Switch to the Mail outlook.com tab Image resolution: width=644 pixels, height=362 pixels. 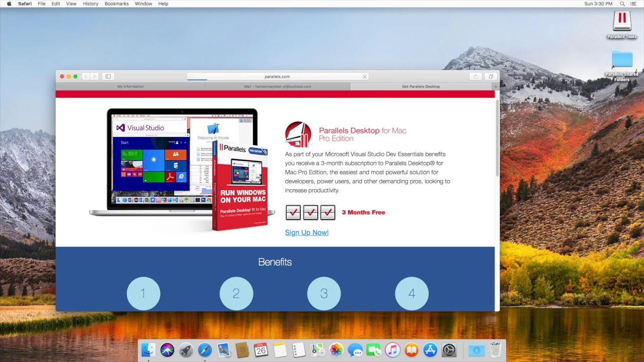278,86
